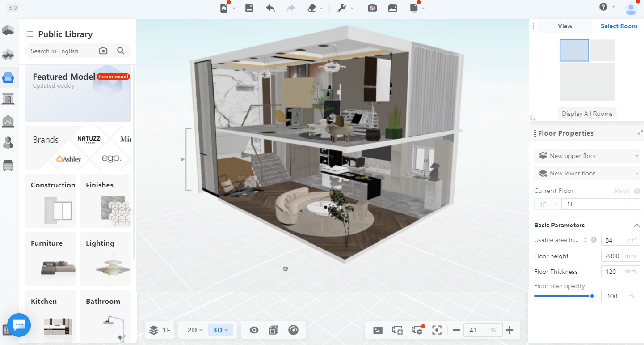Click the Floor plan opacity slider handle
The image size is (644, 345).
[x=592, y=296]
